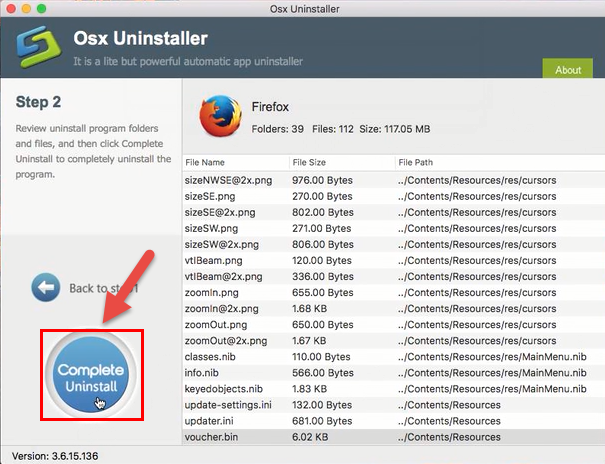Click the red close window button
The image size is (605, 464).
point(12,9)
